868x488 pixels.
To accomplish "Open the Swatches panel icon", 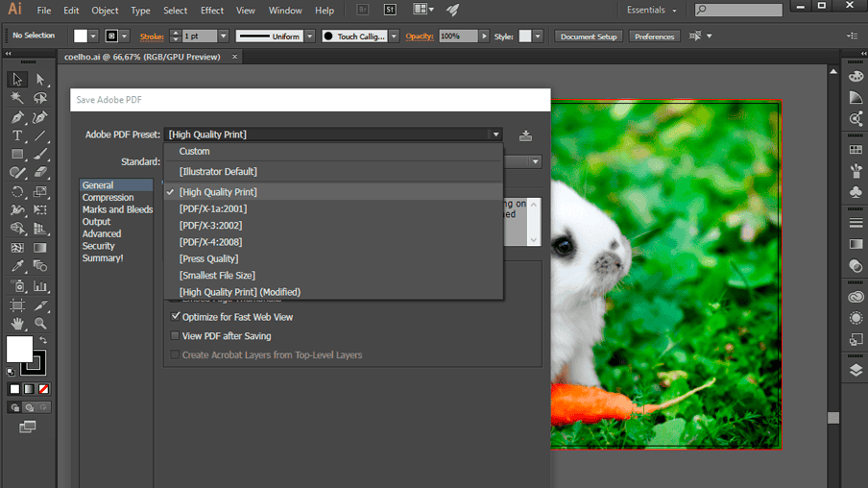I will 856,150.
